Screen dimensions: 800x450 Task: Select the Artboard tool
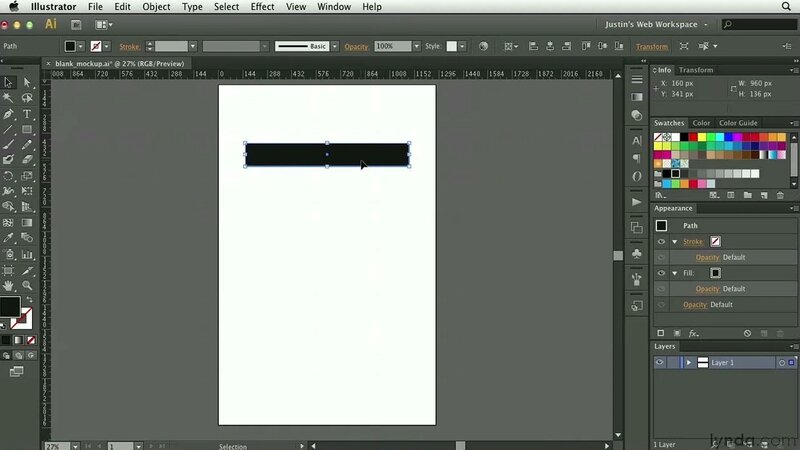click(x=8, y=270)
